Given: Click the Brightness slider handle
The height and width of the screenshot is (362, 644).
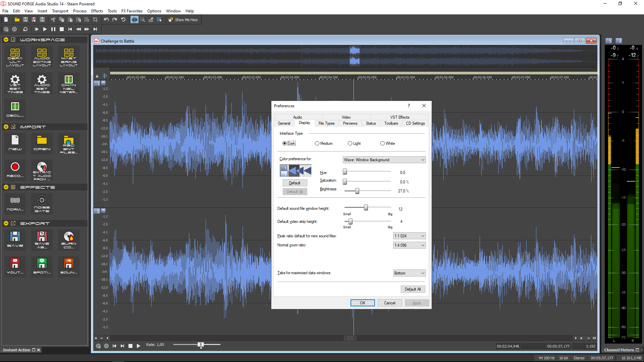Looking at the screenshot, I should point(357,191).
